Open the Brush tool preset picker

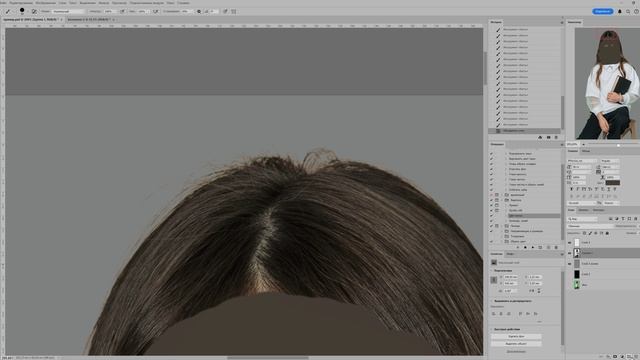tap(8, 11)
